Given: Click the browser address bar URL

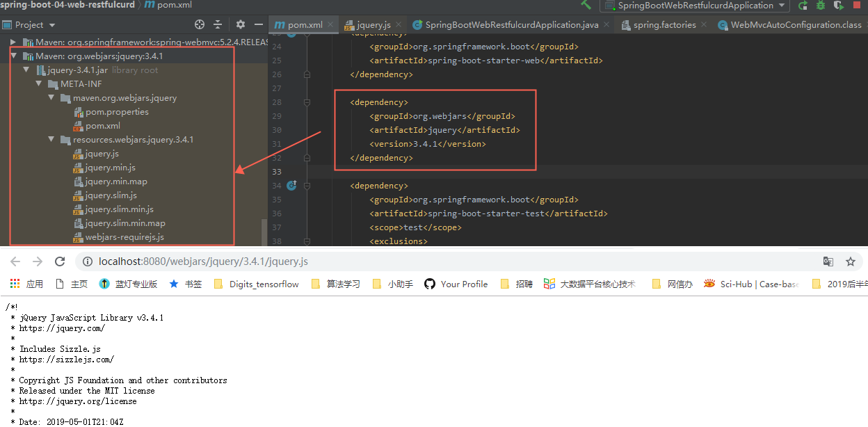Looking at the screenshot, I should (203, 261).
